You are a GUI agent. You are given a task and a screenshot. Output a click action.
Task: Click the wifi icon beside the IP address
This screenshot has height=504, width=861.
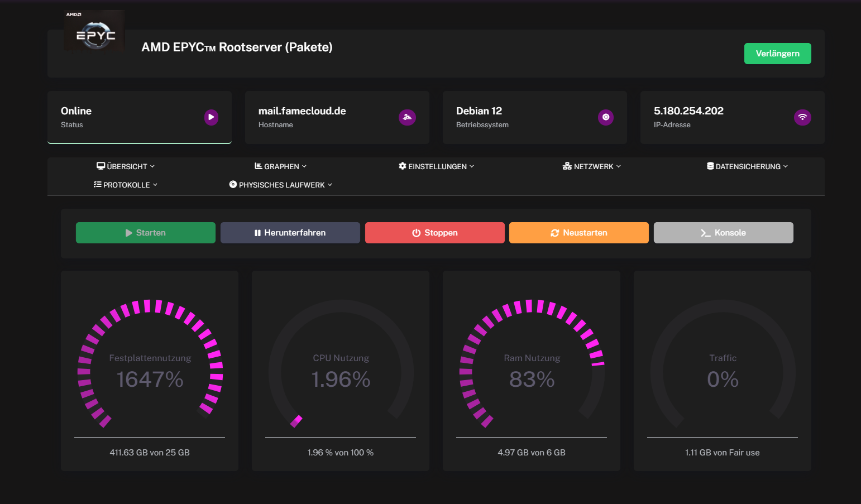[x=802, y=117]
